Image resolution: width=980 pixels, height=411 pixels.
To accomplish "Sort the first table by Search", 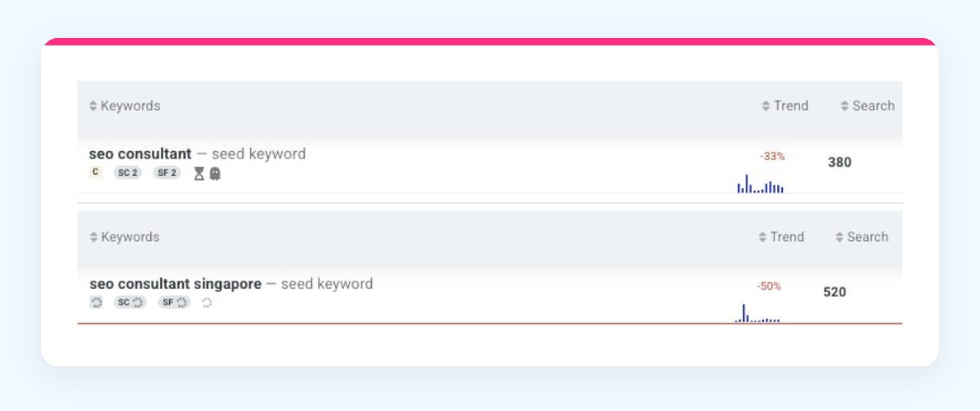I will (868, 106).
